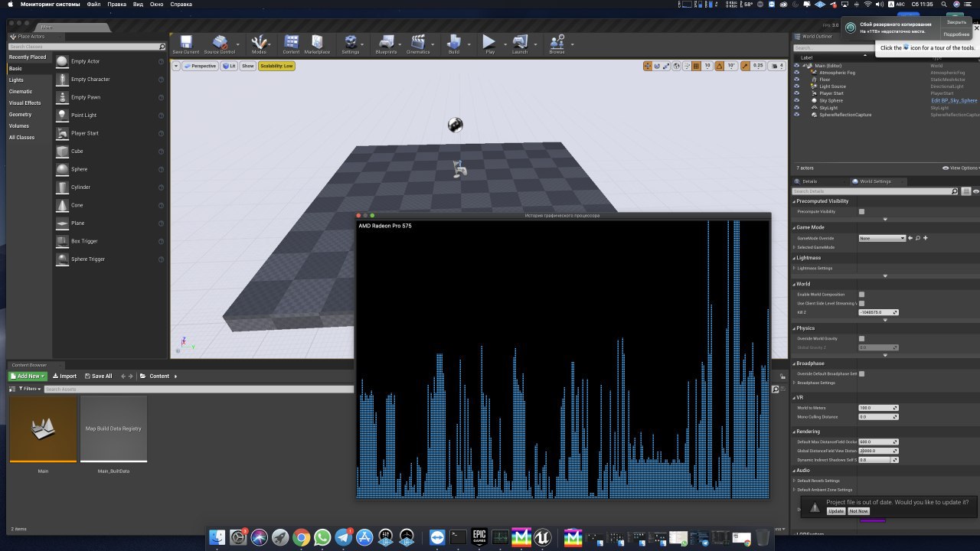
Task: Open the Справка menu
Action: [181, 5]
